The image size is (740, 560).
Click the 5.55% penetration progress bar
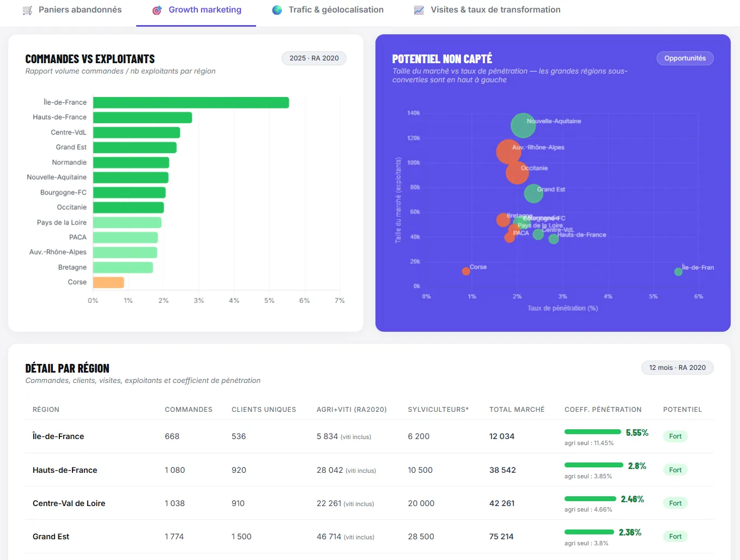point(593,432)
